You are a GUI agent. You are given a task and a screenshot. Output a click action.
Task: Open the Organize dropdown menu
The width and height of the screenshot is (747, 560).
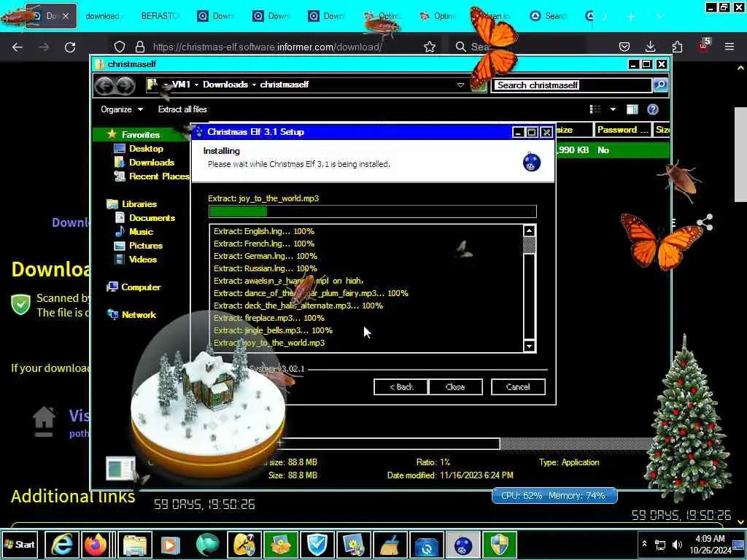tap(122, 109)
